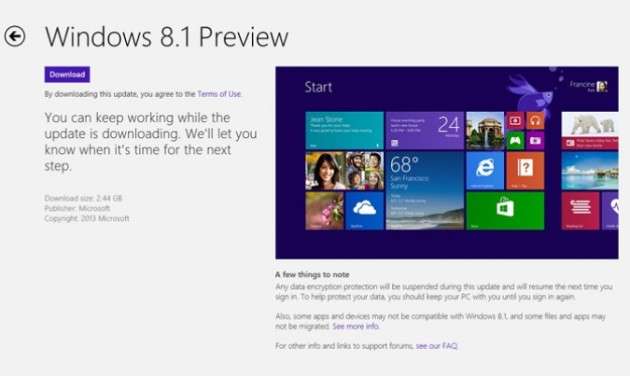Screen dimensions: 630x376
Task: Open the Terms of Use link
Action: (219, 94)
